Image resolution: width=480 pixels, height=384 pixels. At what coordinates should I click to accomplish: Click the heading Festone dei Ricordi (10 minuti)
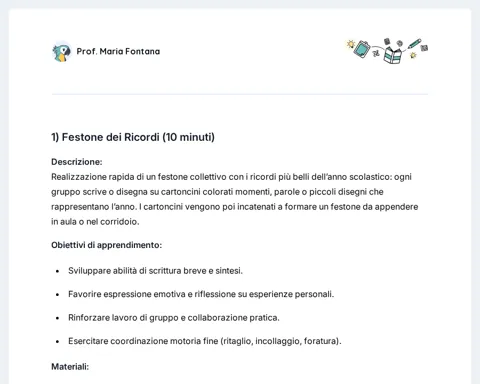tap(133, 137)
